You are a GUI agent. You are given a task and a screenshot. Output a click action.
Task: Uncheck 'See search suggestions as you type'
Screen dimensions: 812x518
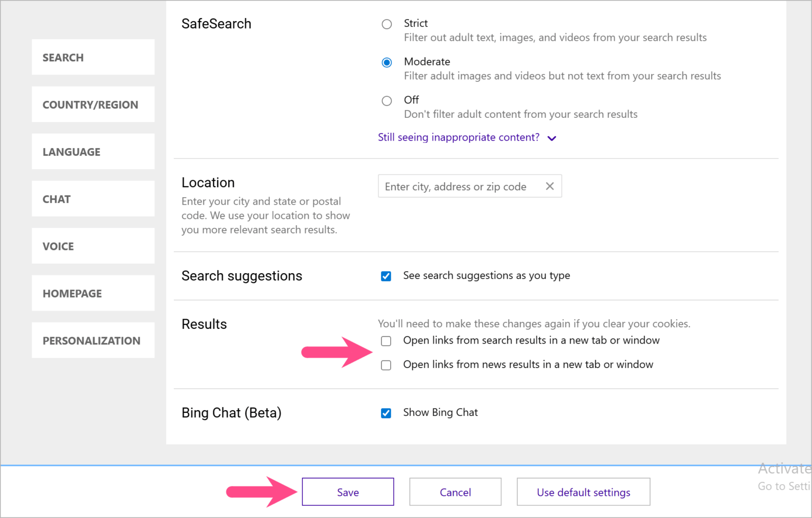[x=386, y=275]
